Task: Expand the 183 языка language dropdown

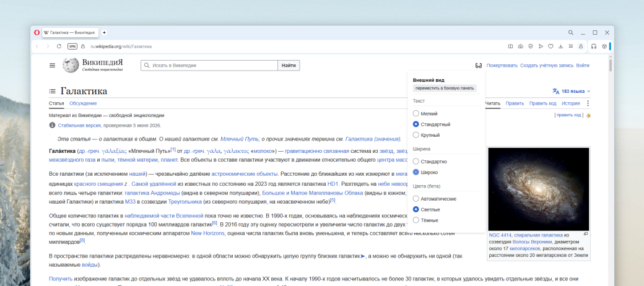Action: [572, 91]
